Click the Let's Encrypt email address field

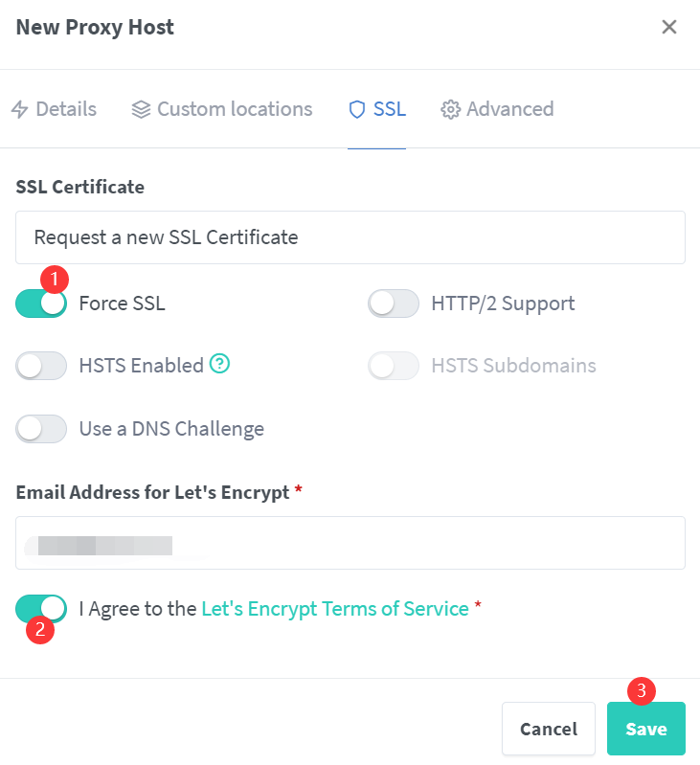(x=350, y=543)
